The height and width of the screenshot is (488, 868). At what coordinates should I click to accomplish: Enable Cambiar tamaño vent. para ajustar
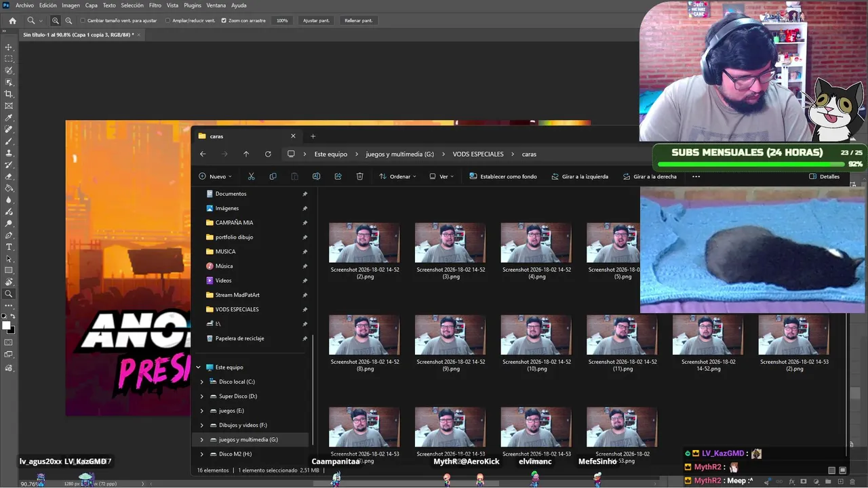coord(82,20)
